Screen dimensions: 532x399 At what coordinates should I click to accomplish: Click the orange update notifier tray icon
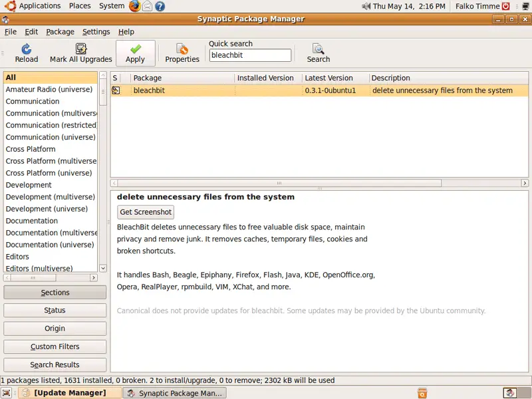422,393
